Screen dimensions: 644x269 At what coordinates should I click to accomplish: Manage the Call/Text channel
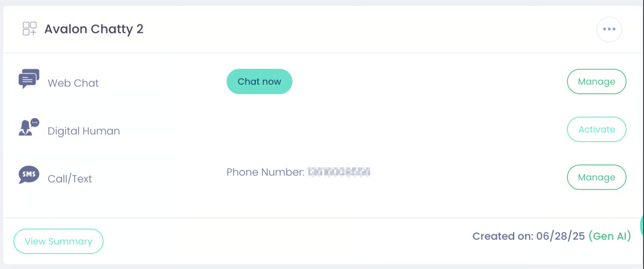[596, 177]
